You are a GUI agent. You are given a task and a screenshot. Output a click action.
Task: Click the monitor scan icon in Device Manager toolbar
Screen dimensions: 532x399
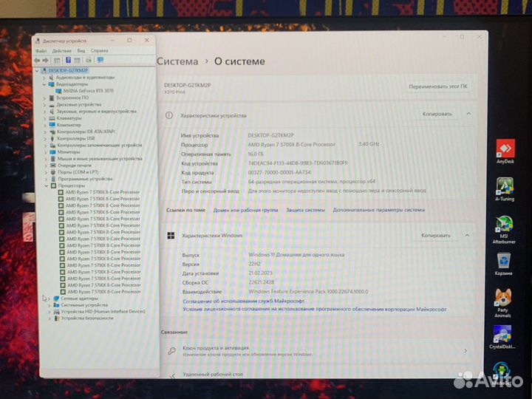click(100, 60)
